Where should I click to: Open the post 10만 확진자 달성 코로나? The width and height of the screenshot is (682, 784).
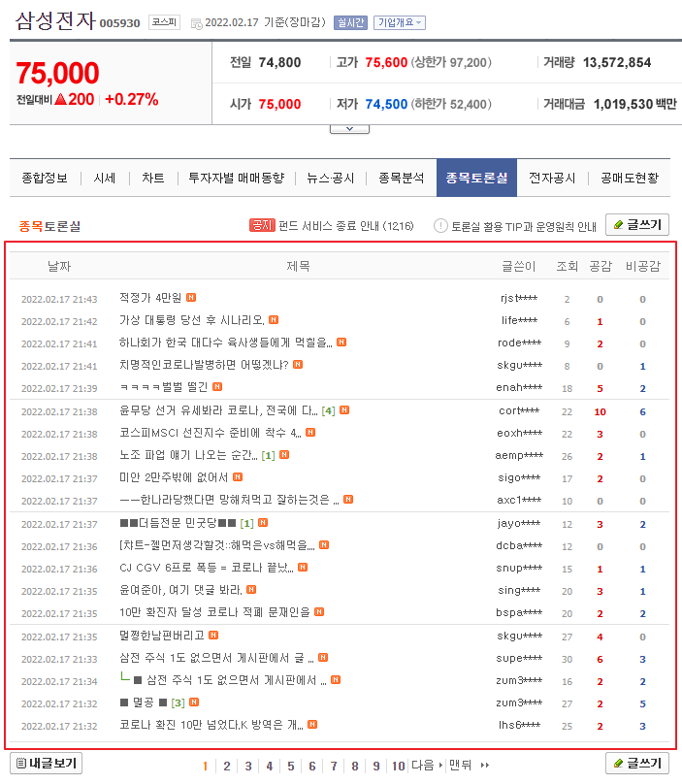tap(214, 612)
